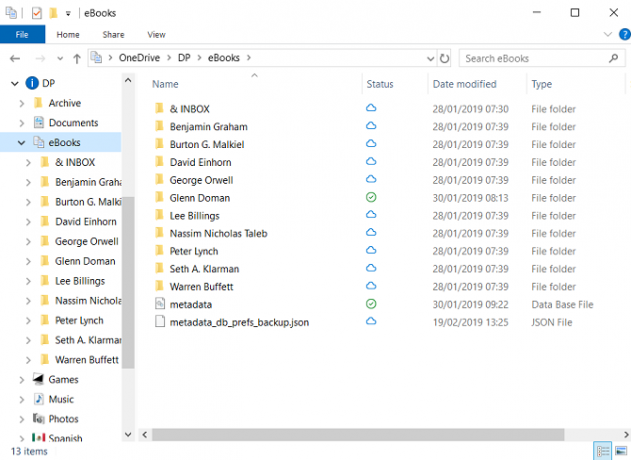Select the Burton G. Malkiel folder

(x=207, y=144)
